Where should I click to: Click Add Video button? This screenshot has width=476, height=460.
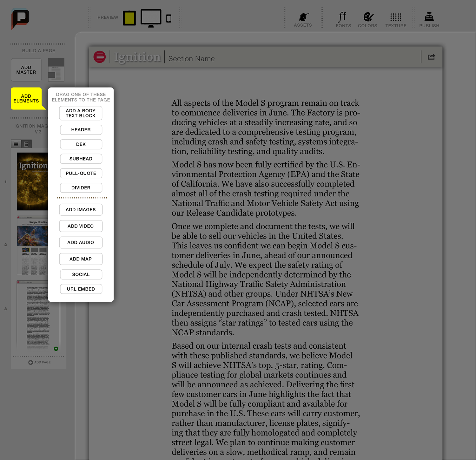coord(81,226)
